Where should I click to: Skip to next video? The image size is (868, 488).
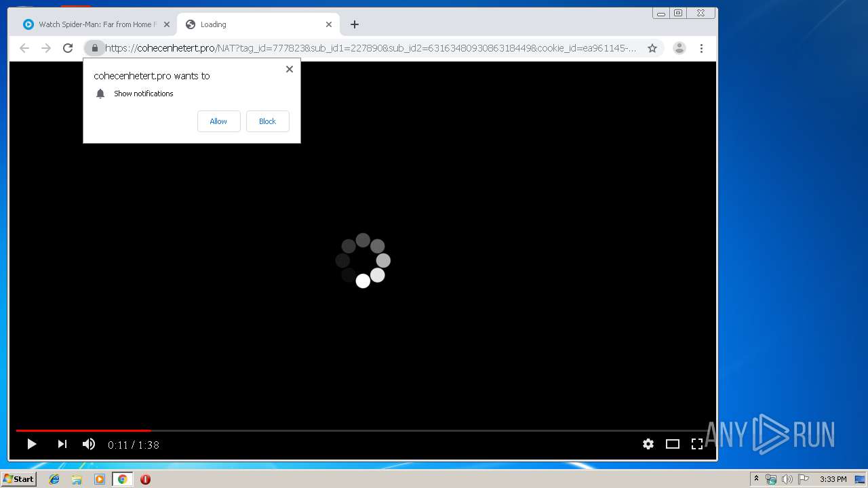tap(62, 444)
